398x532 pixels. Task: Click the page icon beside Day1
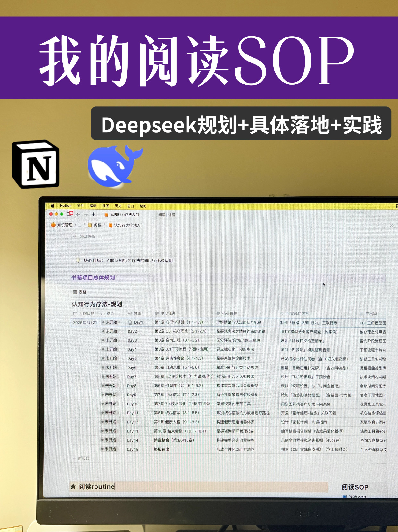(x=130, y=322)
